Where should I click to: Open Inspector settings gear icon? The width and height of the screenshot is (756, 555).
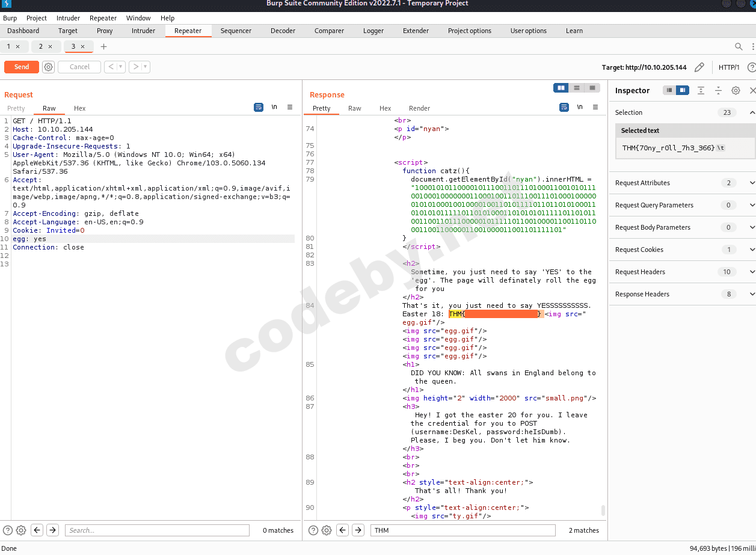coord(736,90)
